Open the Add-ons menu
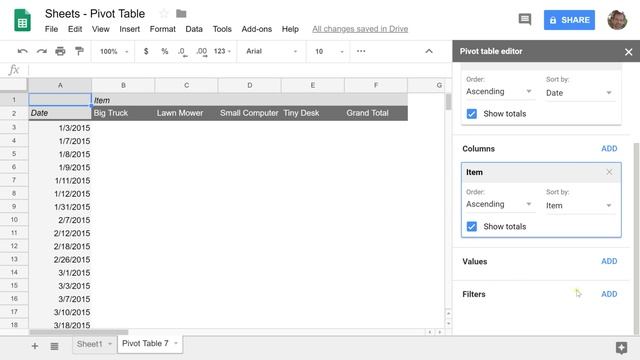Image resolution: width=640 pixels, height=360 pixels. pos(256,29)
